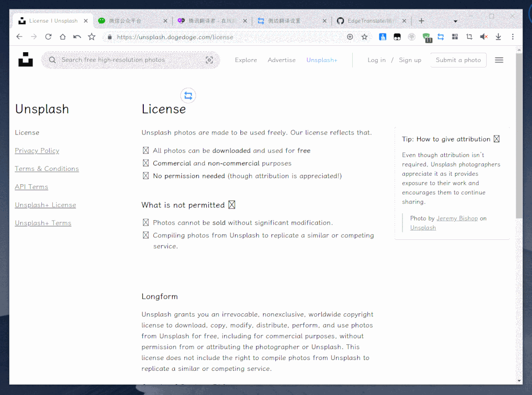532x395 pixels.
Task: Click the Submit a photo button
Action: 458,60
